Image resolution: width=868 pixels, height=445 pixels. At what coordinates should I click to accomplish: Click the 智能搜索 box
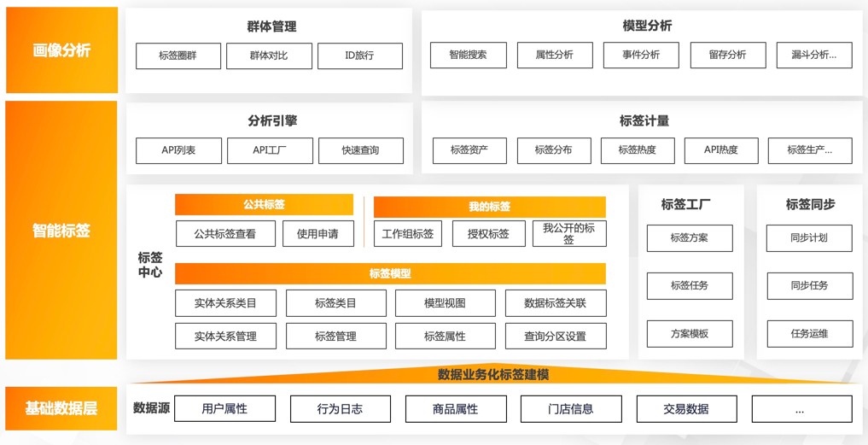[469, 55]
